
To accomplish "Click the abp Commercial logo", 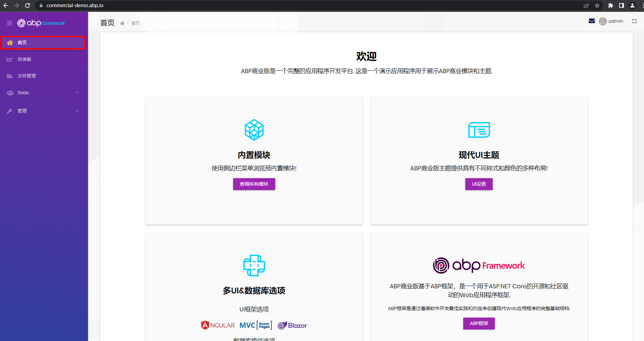I will coord(41,23).
